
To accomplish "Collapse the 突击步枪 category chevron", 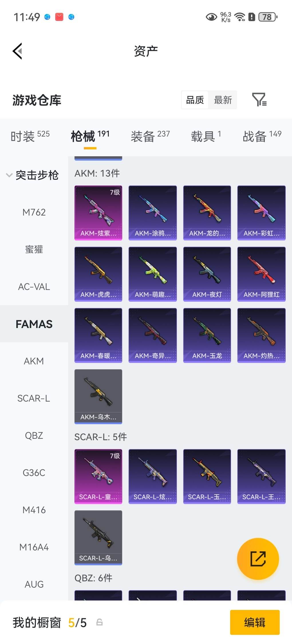I will 9,175.
